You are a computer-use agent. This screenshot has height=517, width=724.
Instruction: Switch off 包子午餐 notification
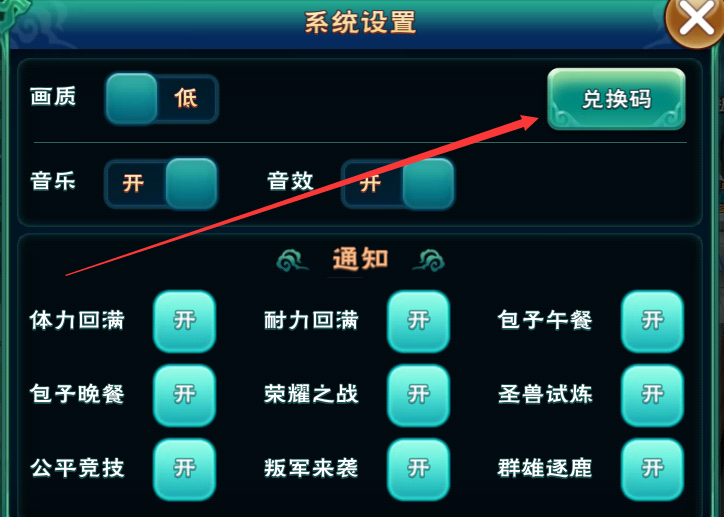652,321
